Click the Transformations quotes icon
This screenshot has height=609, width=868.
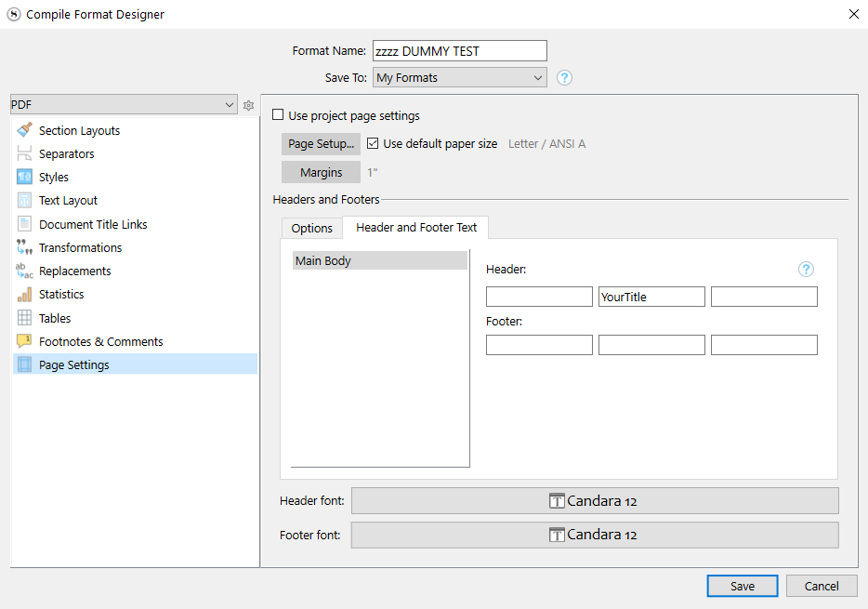click(x=24, y=247)
